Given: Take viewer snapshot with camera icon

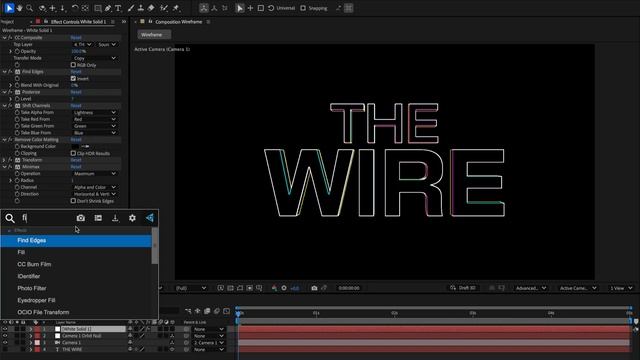Looking at the screenshot, I should click(x=314, y=288).
